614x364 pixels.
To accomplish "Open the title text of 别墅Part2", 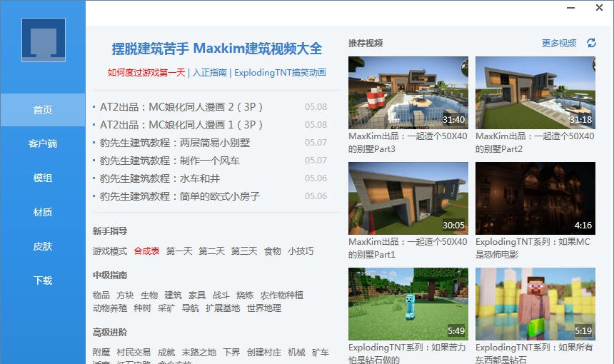I will tap(535, 143).
